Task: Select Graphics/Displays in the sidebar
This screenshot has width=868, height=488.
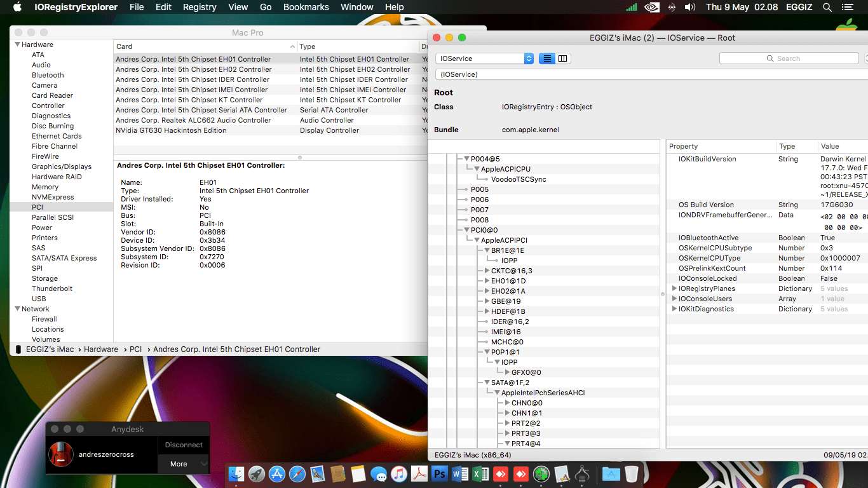Action: [62, 166]
